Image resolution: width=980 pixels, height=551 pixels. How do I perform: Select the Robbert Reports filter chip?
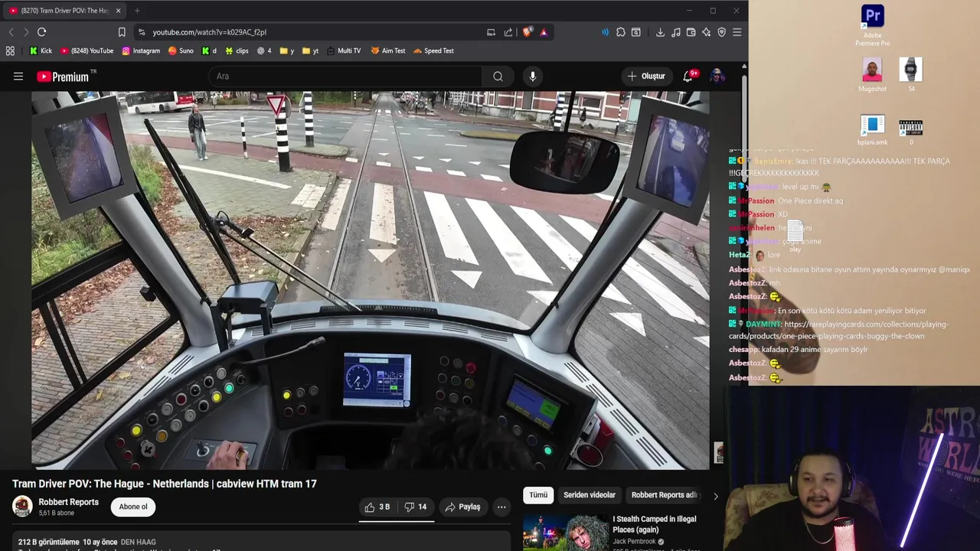click(664, 495)
